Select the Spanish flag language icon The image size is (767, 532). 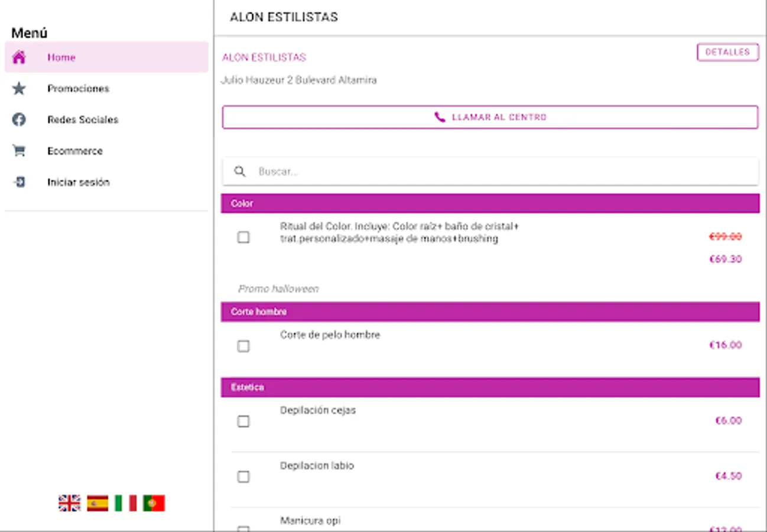tap(97, 503)
